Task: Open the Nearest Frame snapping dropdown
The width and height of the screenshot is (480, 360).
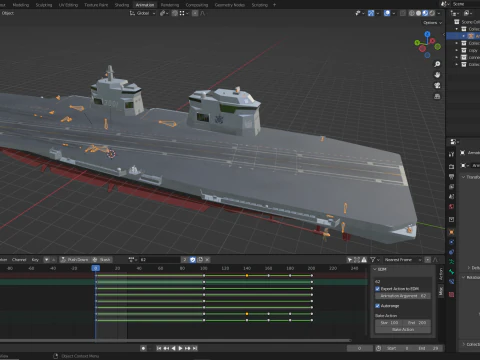Action: tap(403, 260)
